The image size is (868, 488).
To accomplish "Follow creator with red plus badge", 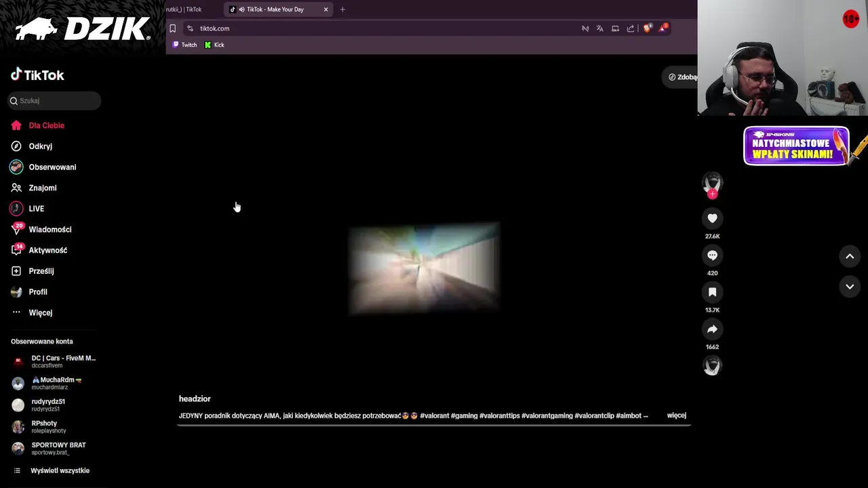I will pyautogui.click(x=712, y=195).
